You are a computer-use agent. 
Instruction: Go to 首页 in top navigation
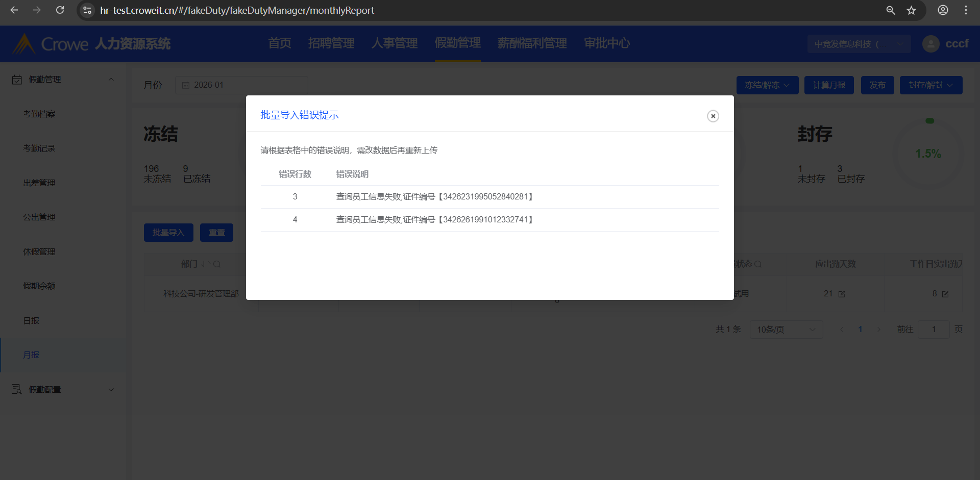click(280, 43)
